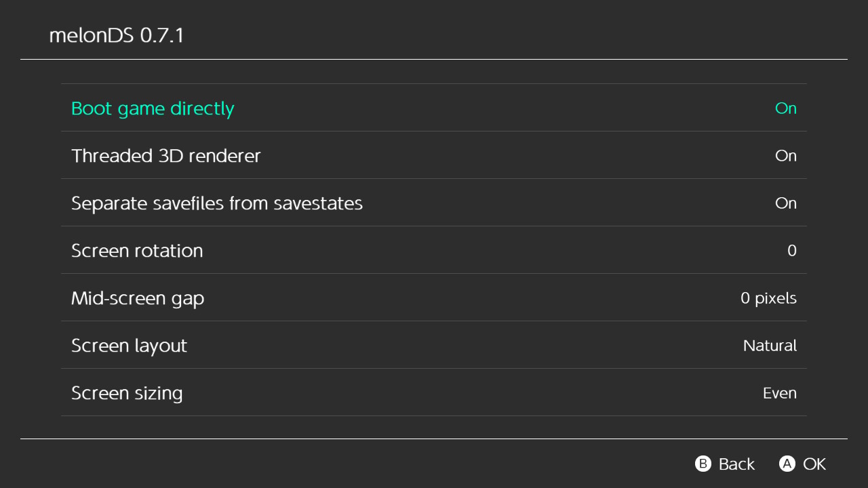
Task: Click the B button icon
Action: 703,464
